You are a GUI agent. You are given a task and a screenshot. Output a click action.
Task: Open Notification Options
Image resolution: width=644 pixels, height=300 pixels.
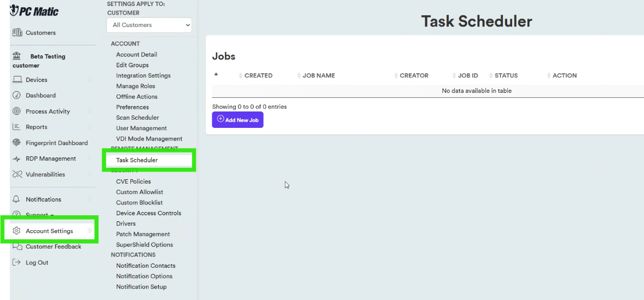(144, 276)
